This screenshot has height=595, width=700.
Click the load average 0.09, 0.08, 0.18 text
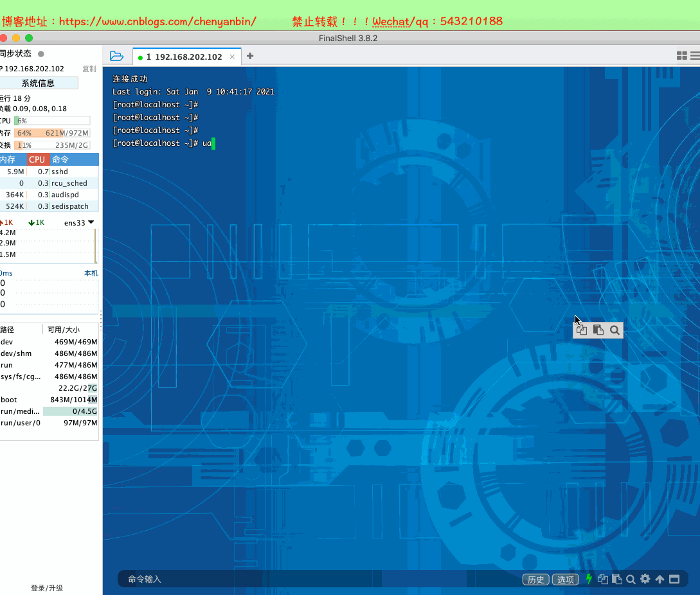point(33,109)
